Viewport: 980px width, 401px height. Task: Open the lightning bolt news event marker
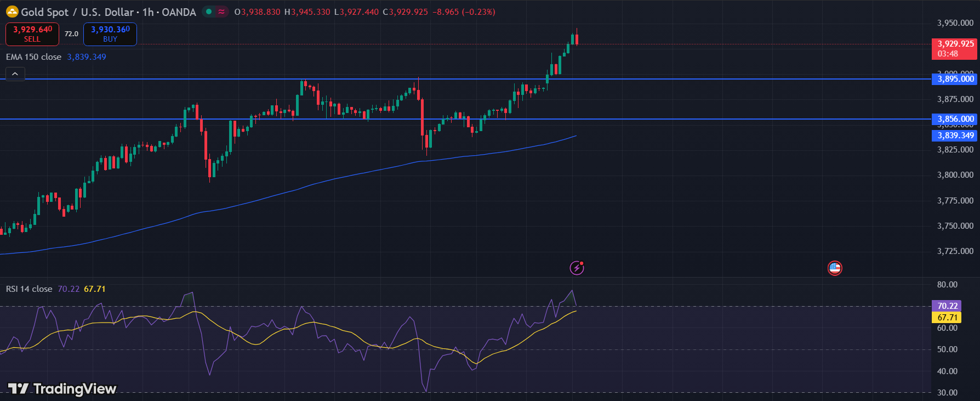coord(577,268)
